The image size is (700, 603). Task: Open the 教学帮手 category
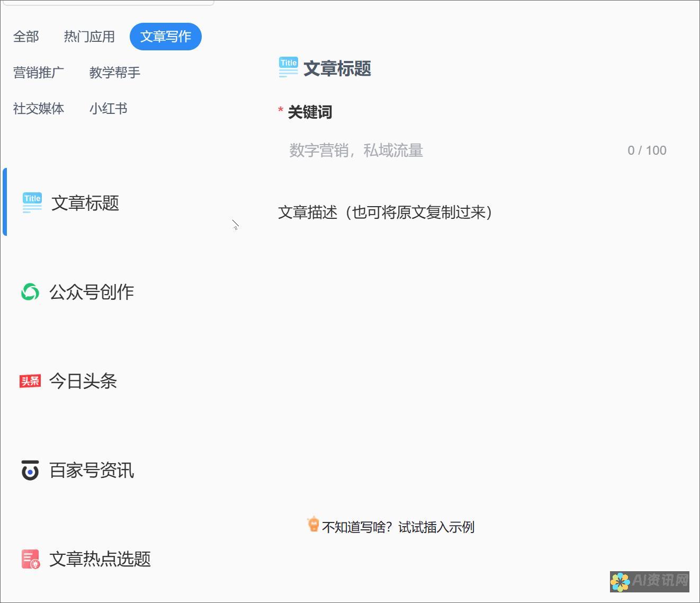tap(115, 73)
